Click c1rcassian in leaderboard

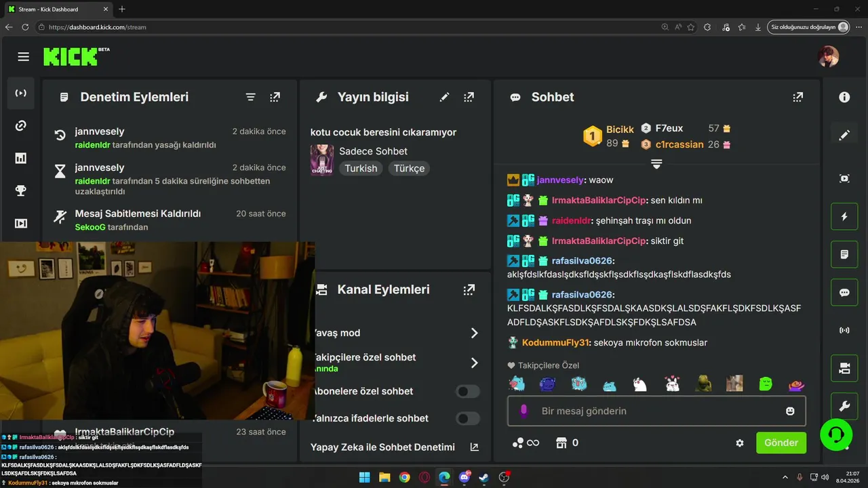pyautogui.click(x=679, y=144)
